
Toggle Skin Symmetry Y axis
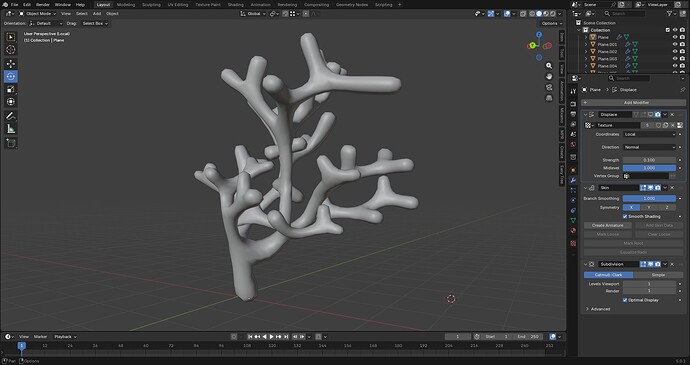pyautogui.click(x=649, y=207)
